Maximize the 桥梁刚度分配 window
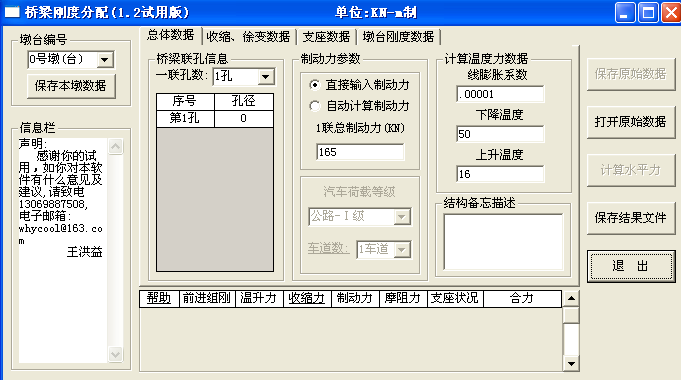This screenshot has height=380, width=681. point(648,12)
